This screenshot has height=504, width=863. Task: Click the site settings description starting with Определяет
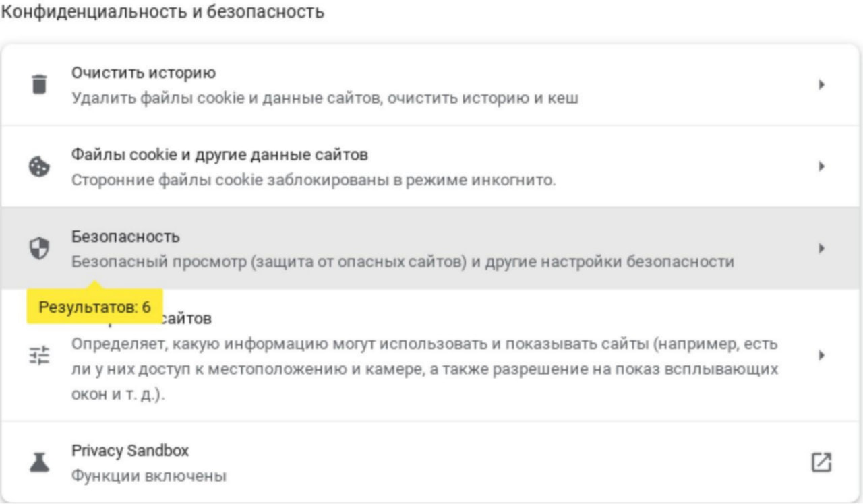(x=425, y=369)
